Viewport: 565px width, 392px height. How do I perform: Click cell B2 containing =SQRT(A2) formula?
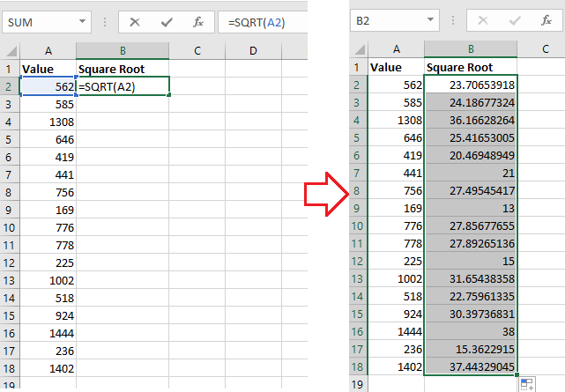(122, 86)
